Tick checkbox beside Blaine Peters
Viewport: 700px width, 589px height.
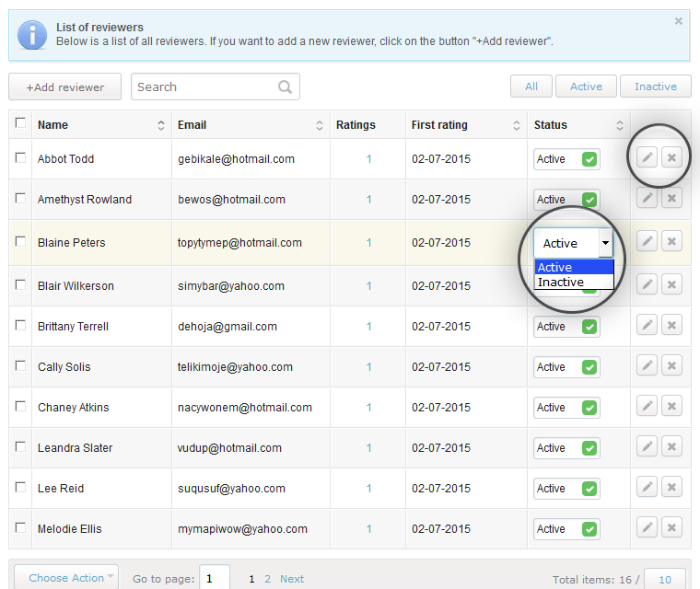click(20, 241)
